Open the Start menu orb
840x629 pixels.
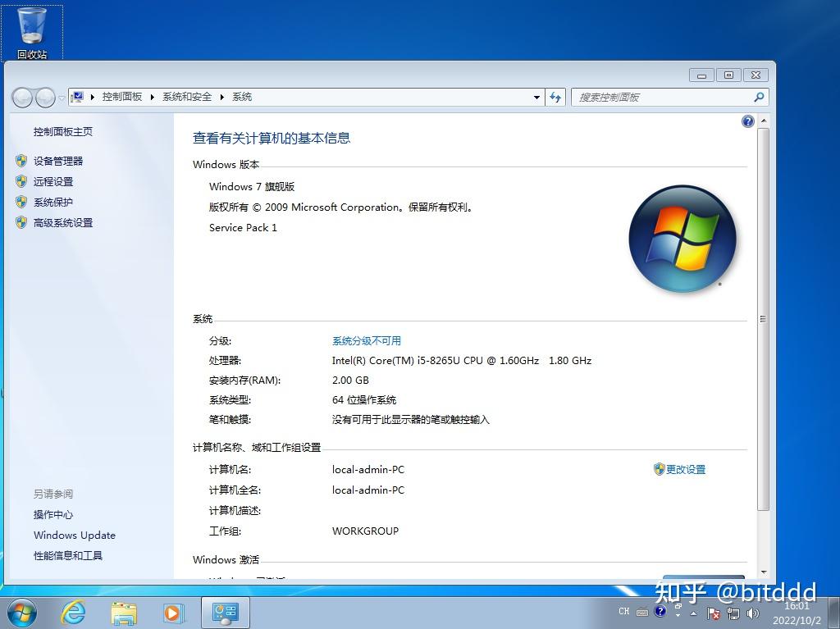pyautogui.click(x=21, y=613)
